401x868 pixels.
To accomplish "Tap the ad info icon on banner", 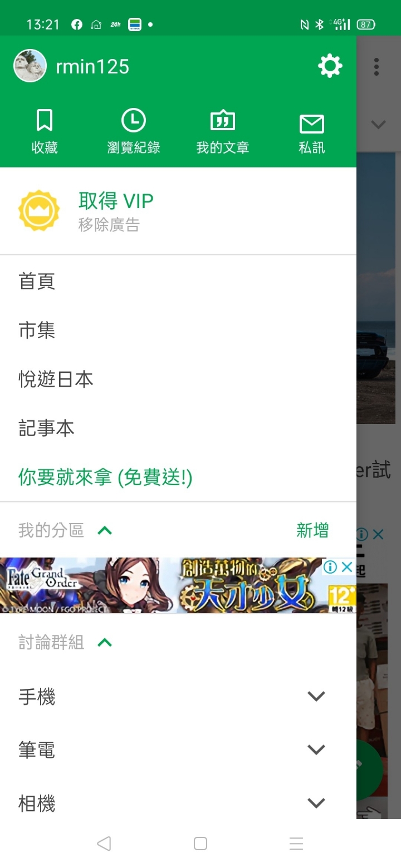I will tap(330, 567).
